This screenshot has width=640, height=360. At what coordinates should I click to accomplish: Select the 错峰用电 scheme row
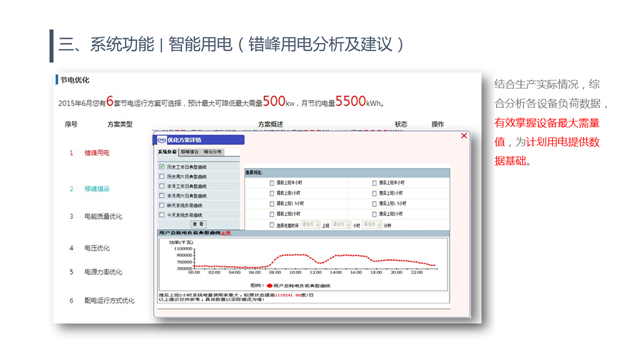[97, 153]
